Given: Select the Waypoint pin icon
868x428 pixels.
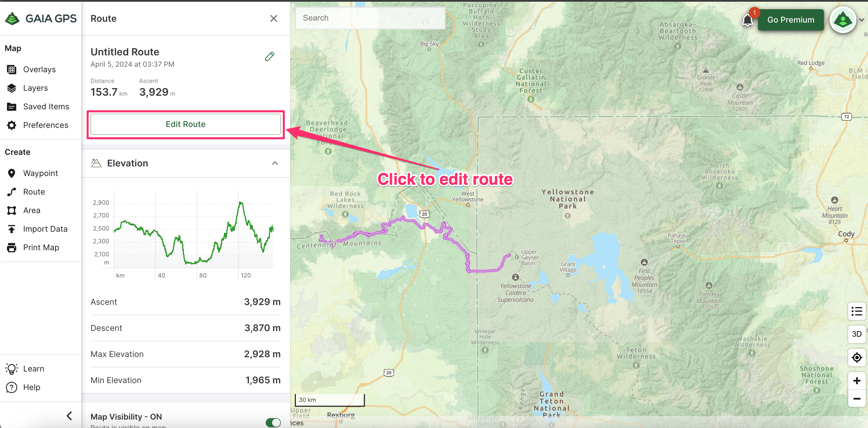Looking at the screenshot, I should click(11, 173).
